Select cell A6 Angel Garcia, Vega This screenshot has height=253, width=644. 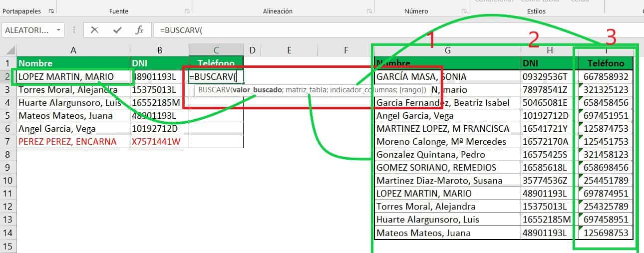tap(73, 128)
